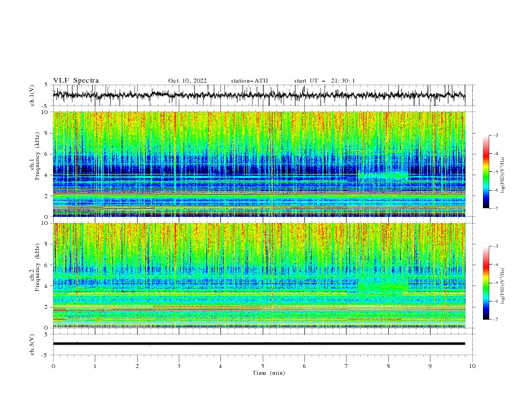Image resolution: width=532 pixels, height=411 pixels.
Task: Click the ch.1 emission patch near 4 kHz
Action: tap(383, 176)
